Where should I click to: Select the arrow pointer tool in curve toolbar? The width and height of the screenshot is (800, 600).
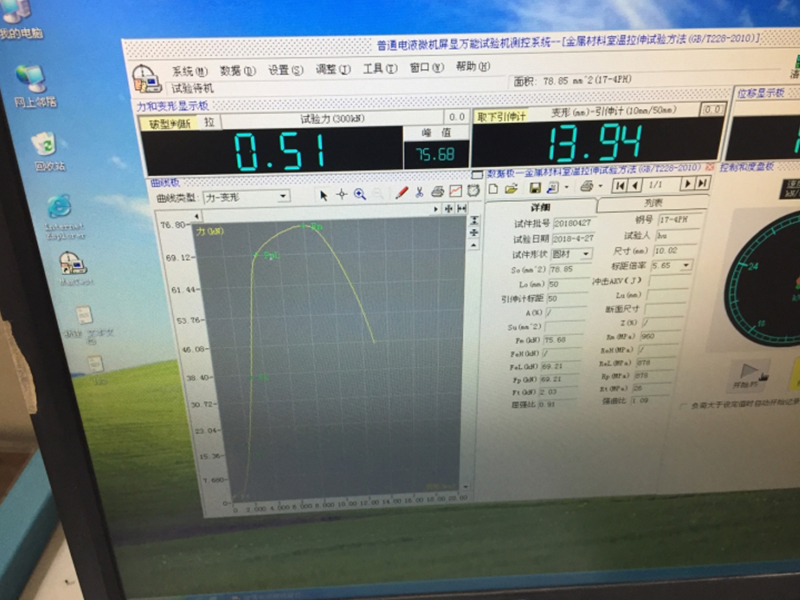tap(323, 194)
